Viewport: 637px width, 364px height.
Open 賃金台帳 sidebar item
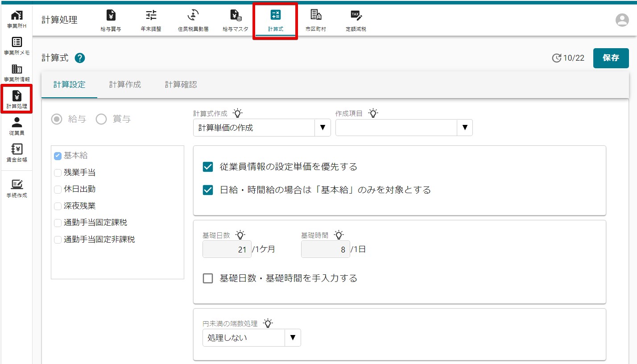point(17,153)
